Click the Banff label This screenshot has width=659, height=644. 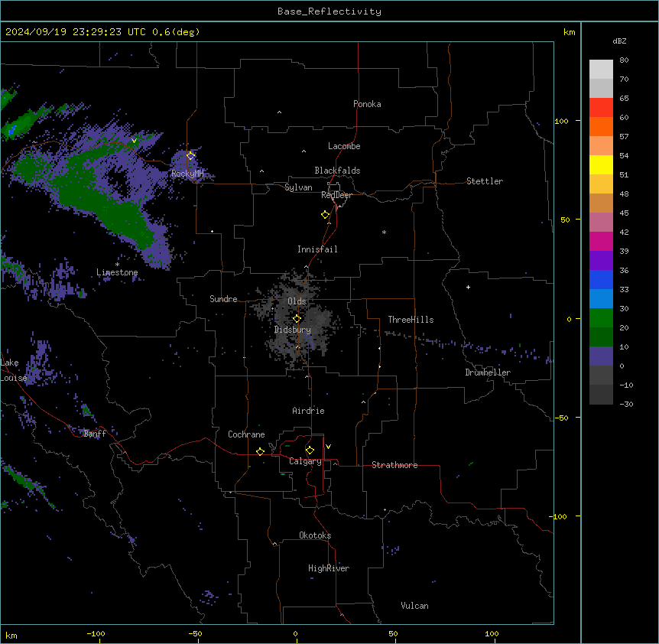pyautogui.click(x=95, y=434)
